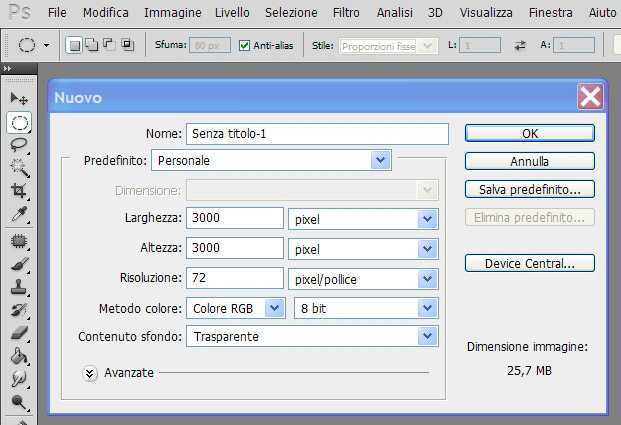Select the Brush tool
Viewport: 621px width, 425px height.
tap(19, 264)
